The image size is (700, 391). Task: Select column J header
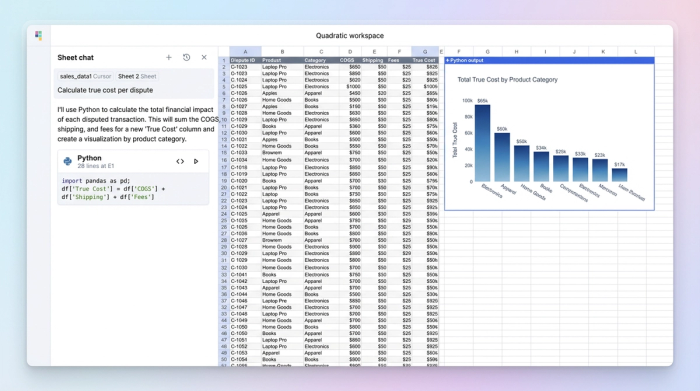[574, 52]
